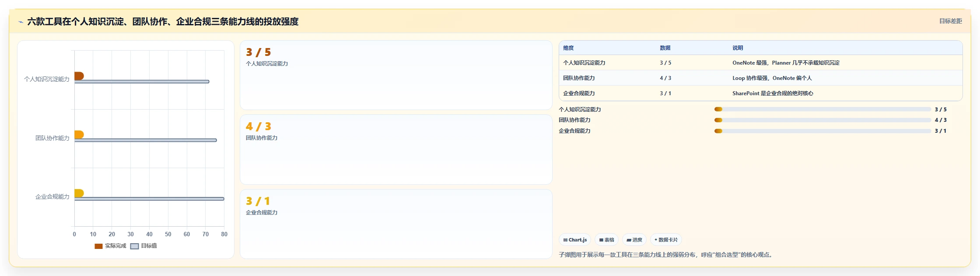
Task: Click the x-axis tick labeled 0
Action: tap(74, 234)
